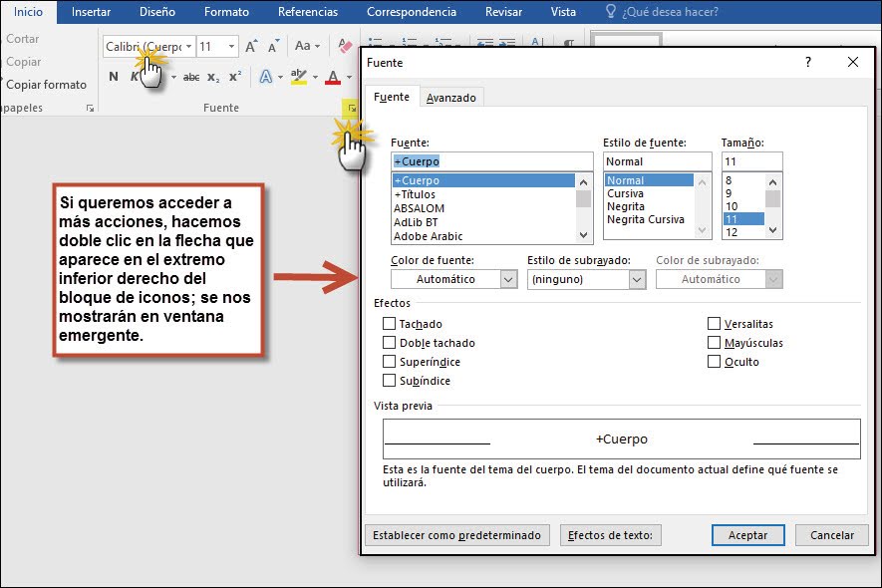Check the Versalitas option

(x=714, y=323)
